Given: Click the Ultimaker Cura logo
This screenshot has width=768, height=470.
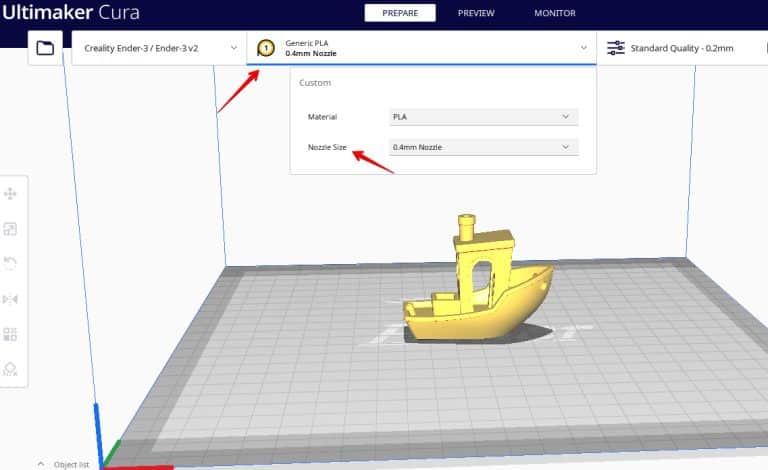Looking at the screenshot, I should 71,12.
